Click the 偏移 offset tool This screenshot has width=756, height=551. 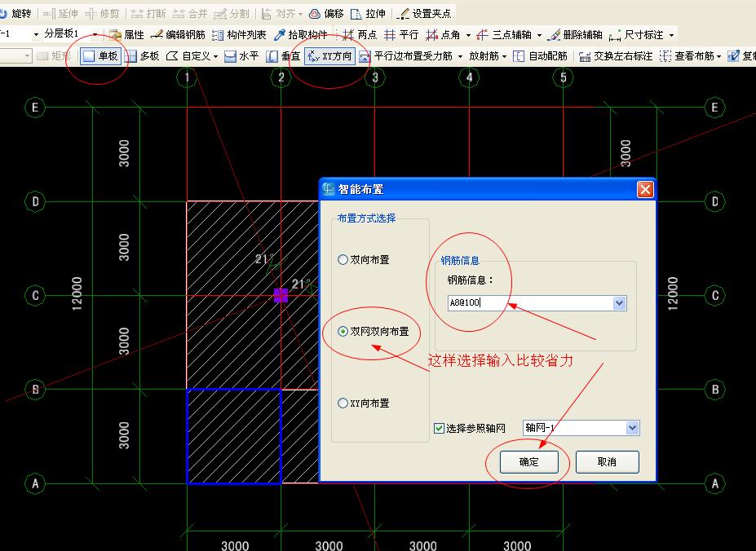(x=327, y=14)
